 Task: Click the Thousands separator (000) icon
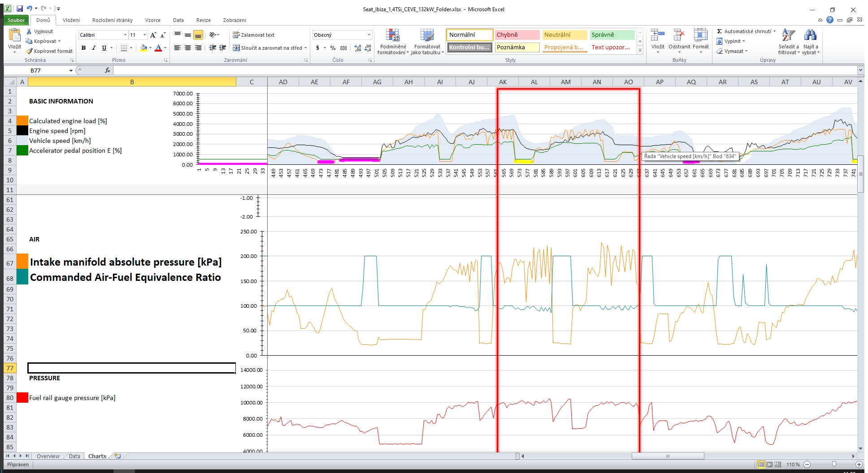pyautogui.click(x=343, y=48)
